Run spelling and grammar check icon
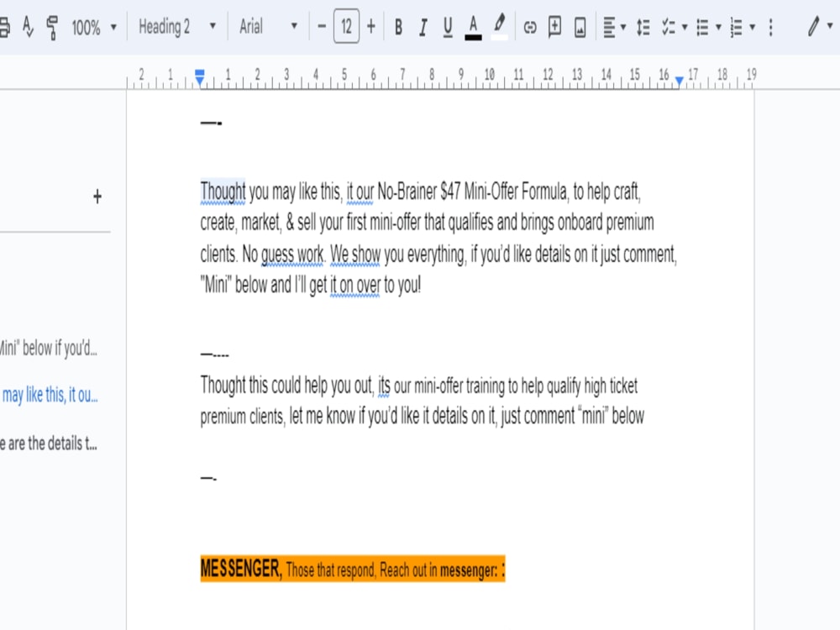Image resolution: width=840 pixels, height=630 pixels. [28, 26]
